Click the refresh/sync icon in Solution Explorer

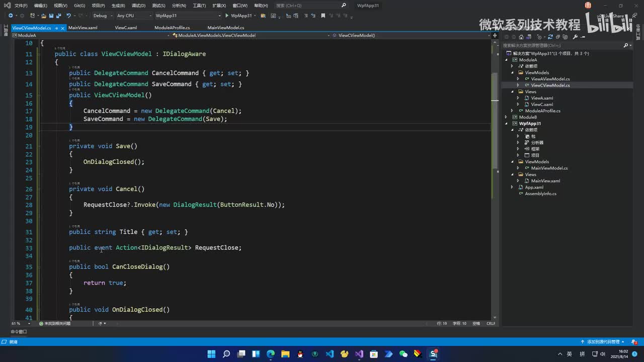click(x=550, y=37)
